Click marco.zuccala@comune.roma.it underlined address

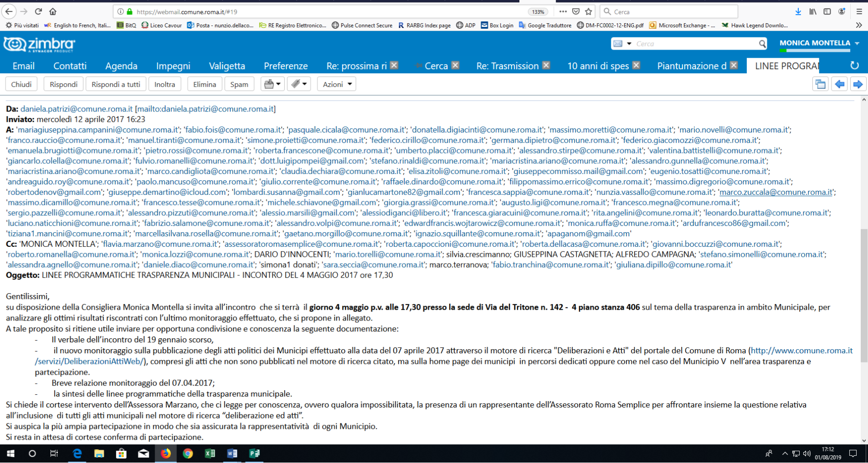tap(776, 192)
